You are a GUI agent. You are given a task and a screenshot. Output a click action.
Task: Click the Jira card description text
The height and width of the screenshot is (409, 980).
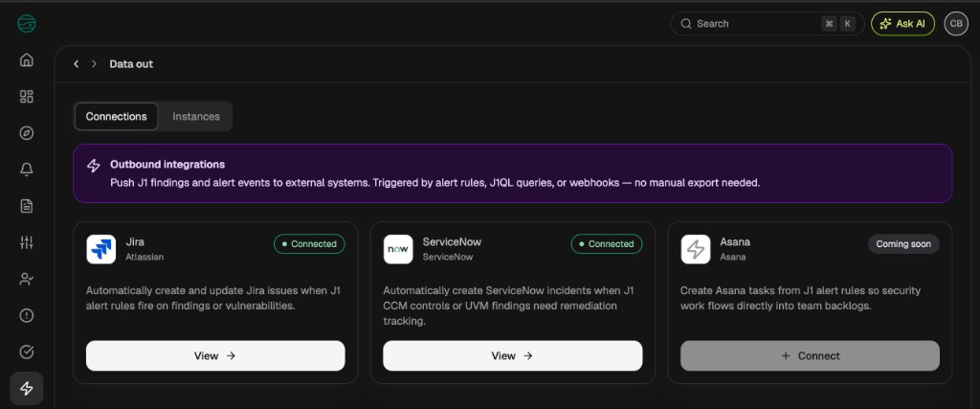click(213, 298)
